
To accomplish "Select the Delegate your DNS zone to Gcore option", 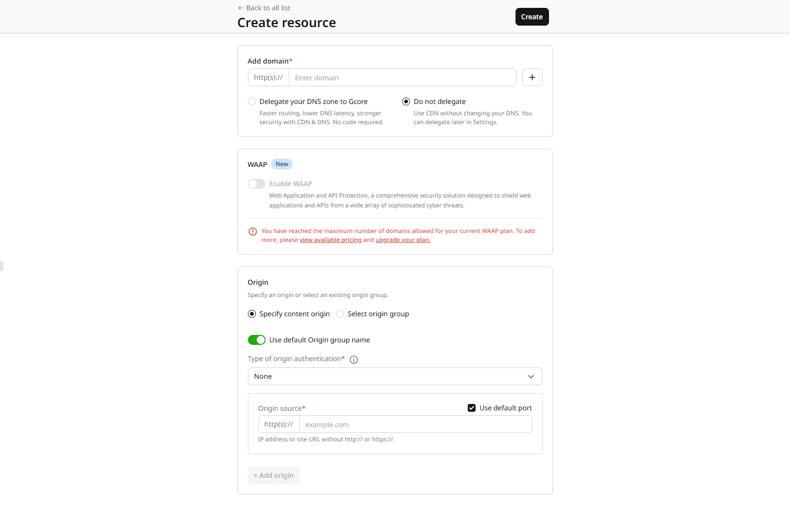I will (x=252, y=101).
